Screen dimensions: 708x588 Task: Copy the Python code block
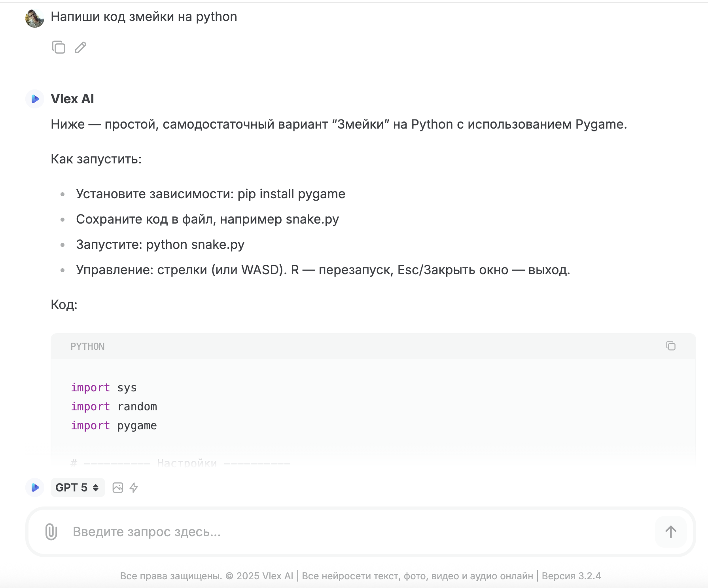pyautogui.click(x=670, y=346)
